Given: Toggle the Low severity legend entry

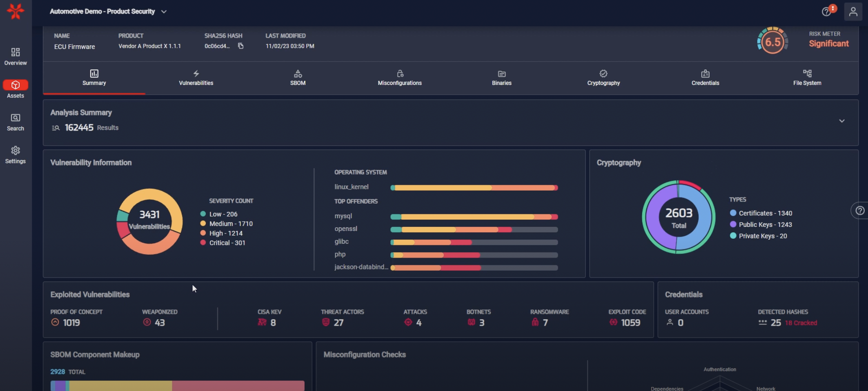Looking at the screenshot, I should pos(223,214).
